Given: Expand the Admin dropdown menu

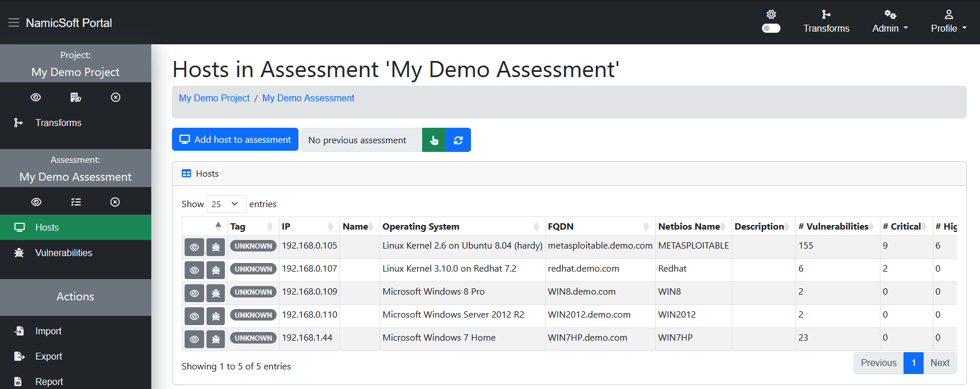Looking at the screenshot, I should [x=890, y=22].
